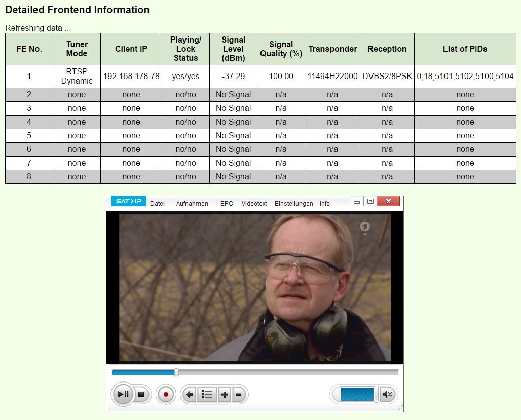521x420 pixels.
Task: Click FE number 6 cell
Action: click(29, 149)
